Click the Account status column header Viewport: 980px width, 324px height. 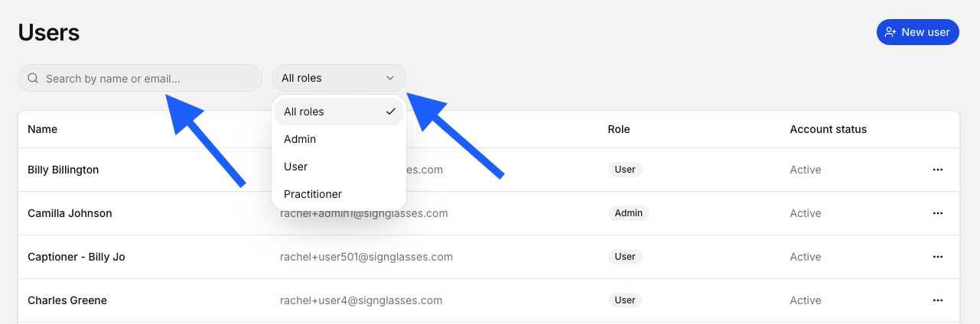coord(829,129)
